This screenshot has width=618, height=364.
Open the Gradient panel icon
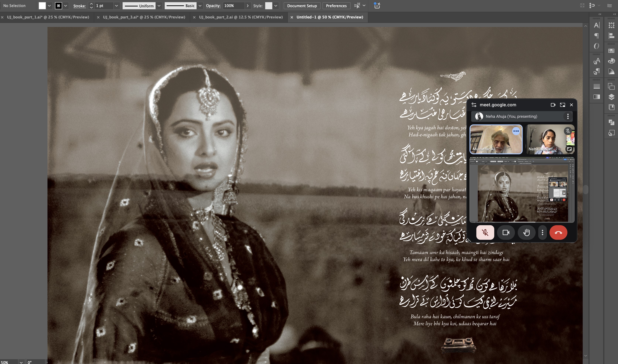tap(597, 97)
